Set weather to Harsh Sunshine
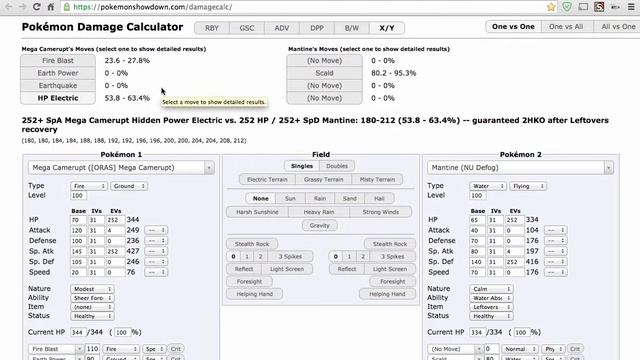This screenshot has height=360, width=640. (257, 212)
